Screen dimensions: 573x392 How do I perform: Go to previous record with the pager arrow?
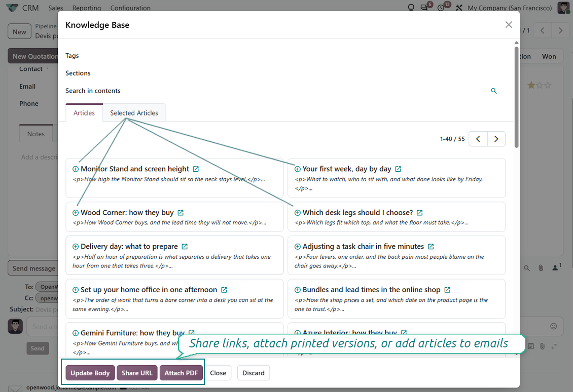click(x=542, y=31)
